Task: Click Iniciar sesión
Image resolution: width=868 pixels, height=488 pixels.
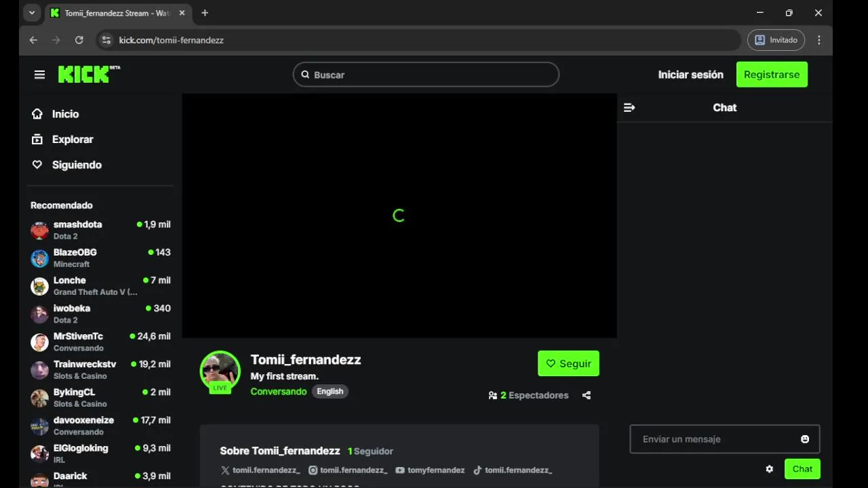Action: (690, 75)
